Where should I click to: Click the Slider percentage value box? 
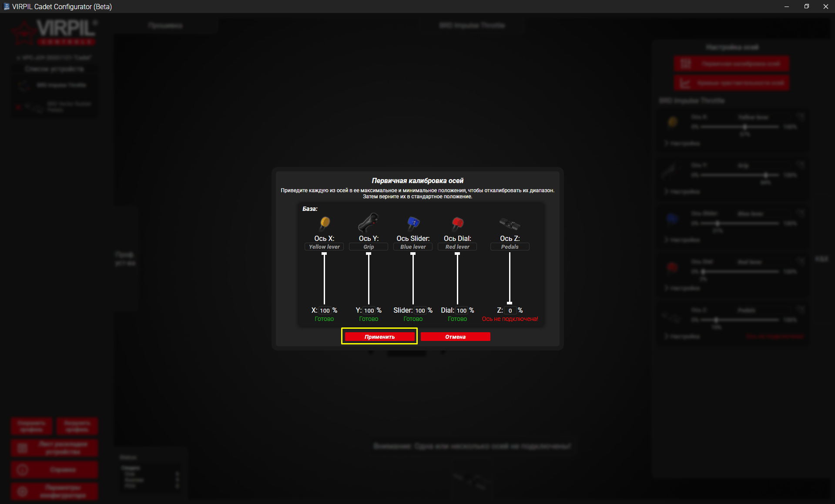420,310
